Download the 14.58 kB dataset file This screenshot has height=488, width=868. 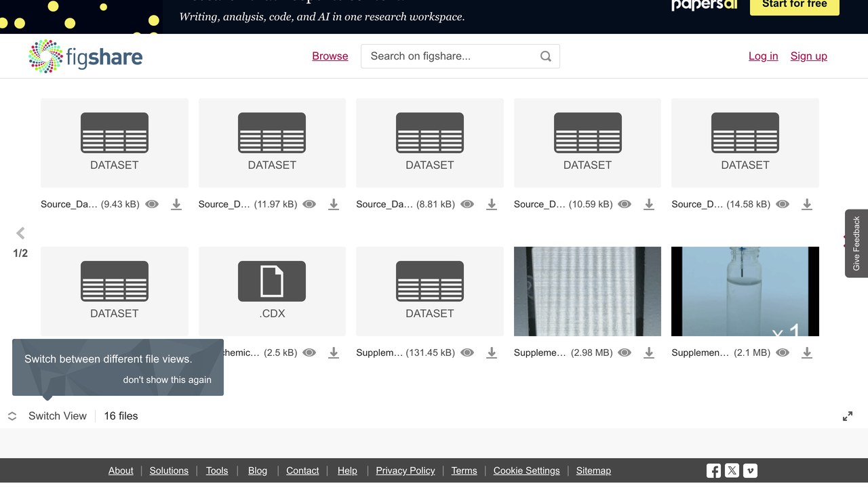[807, 204]
